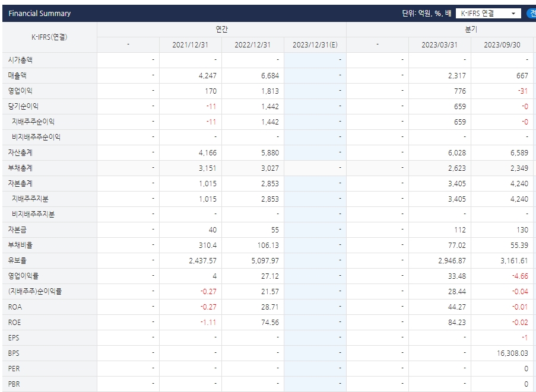The width and height of the screenshot is (536, 392).
Task: Select the 분기 column group header
Action: 471,30
